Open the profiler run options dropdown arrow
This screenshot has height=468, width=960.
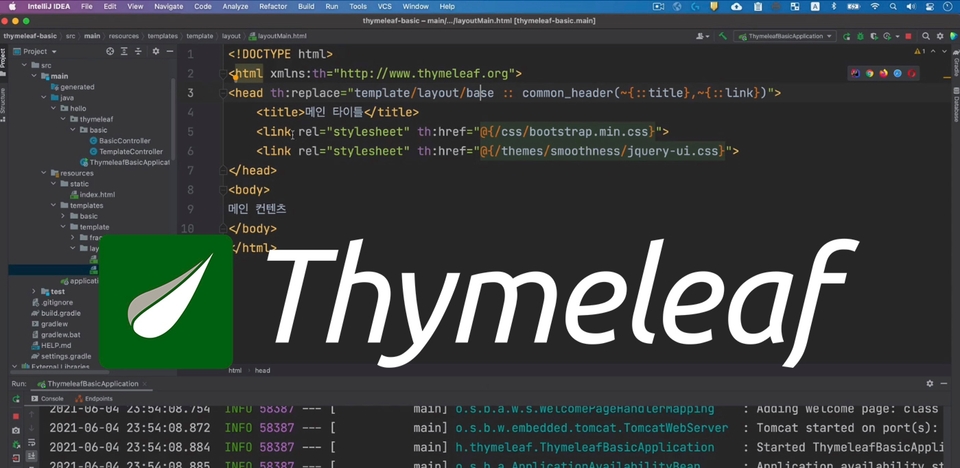coord(898,37)
